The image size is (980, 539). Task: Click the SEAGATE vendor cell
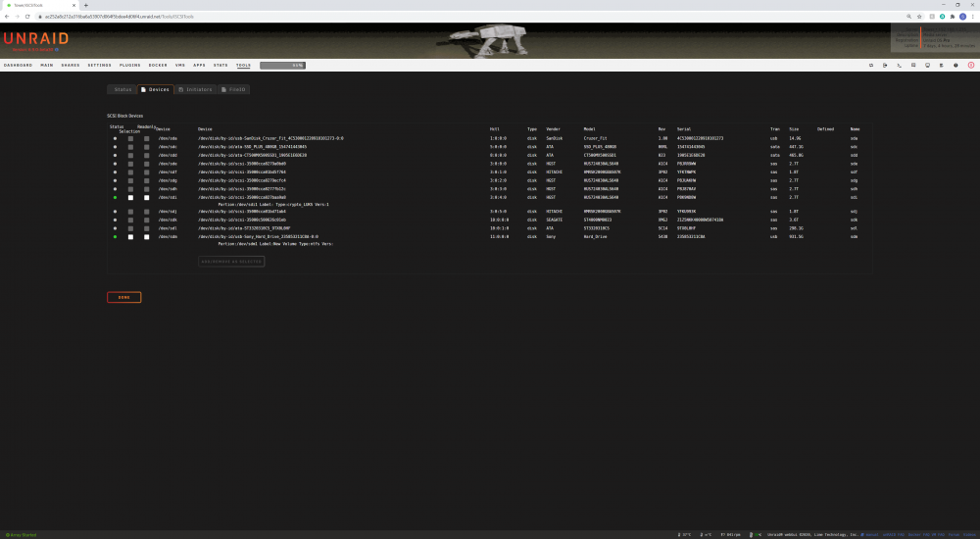point(555,220)
